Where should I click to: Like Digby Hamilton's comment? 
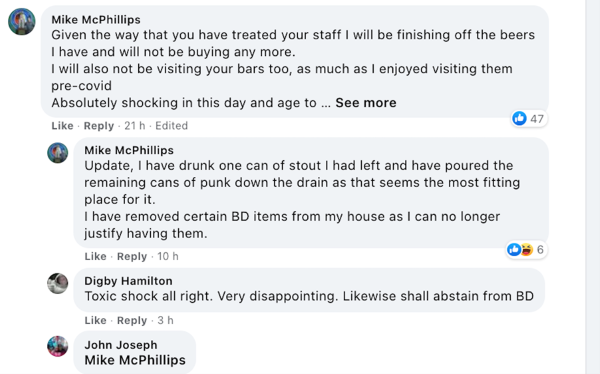95,320
